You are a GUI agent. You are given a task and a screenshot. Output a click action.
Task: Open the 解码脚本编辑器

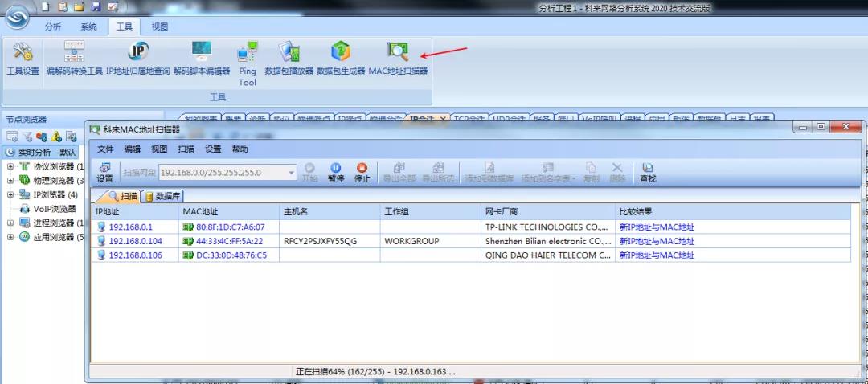coord(202,59)
